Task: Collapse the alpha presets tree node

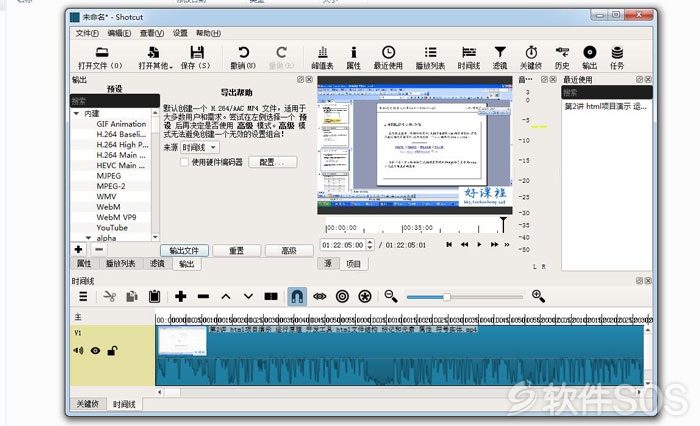Action: click(x=88, y=238)
